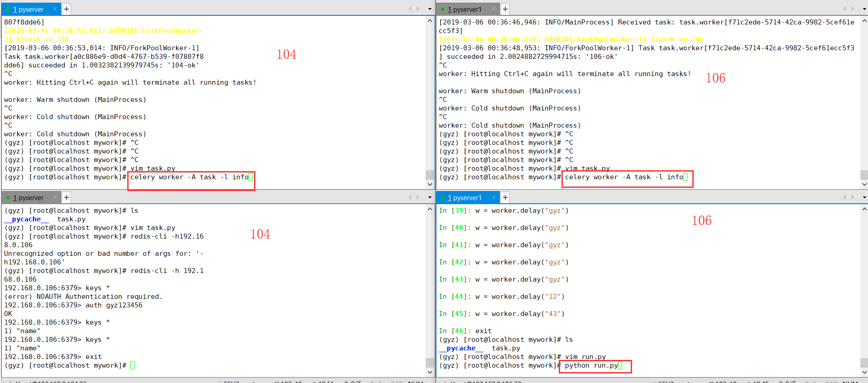Close the pyserver1 tab in the lower-right pane
The height and width of the screenshot is (383, 868).
(494, 197)
